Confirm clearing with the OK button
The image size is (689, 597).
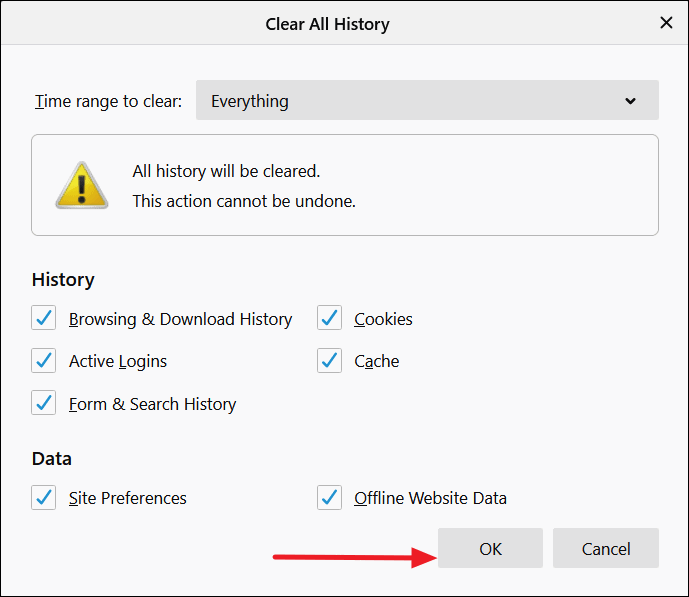click(x=490, y=548)
